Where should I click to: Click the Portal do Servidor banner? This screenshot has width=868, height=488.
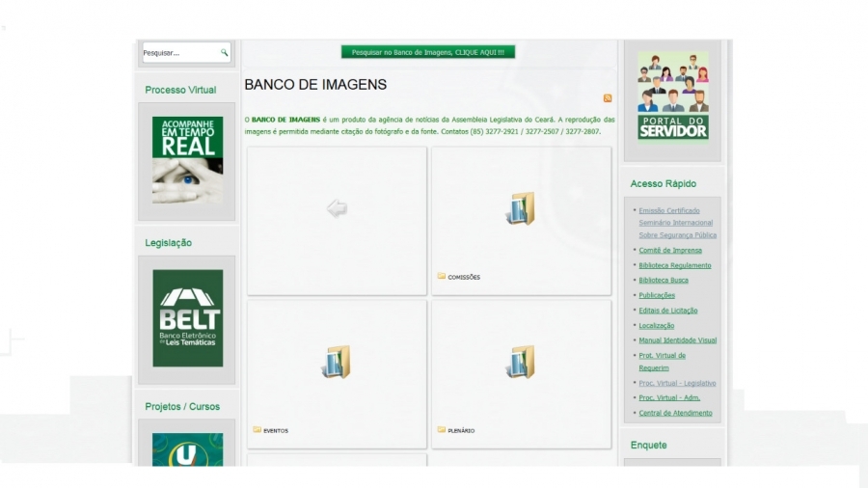(x=672, y=95)
